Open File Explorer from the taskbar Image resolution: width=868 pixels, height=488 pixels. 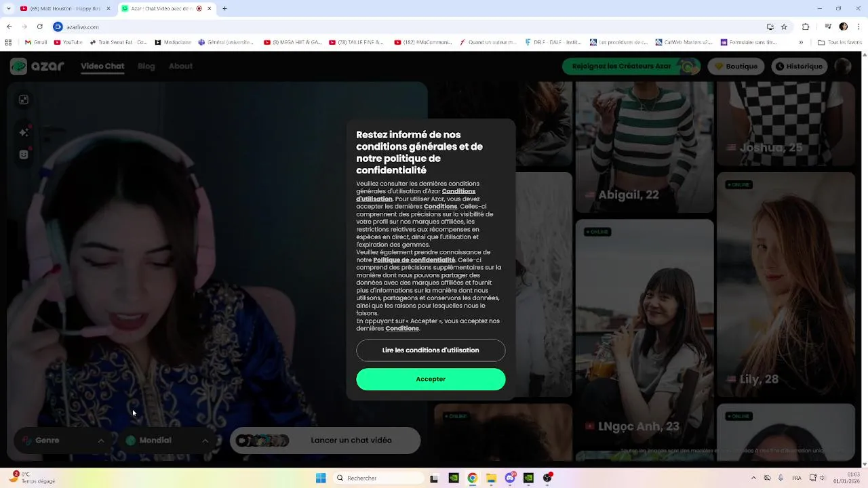[491, 478]
